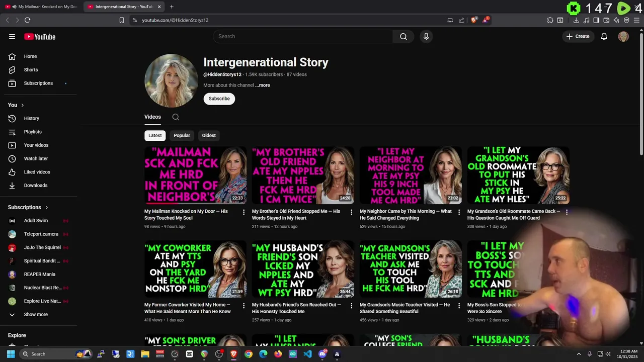Viewport: 644px width, 362px height.
Task: Open Windows Start menu
Action: pos(11,354)
